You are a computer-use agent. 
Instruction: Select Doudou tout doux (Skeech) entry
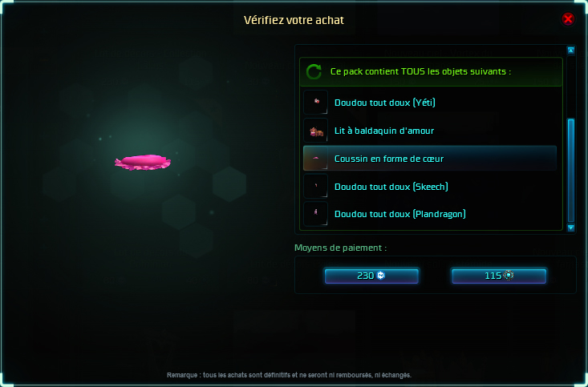(x=430, y=186)
